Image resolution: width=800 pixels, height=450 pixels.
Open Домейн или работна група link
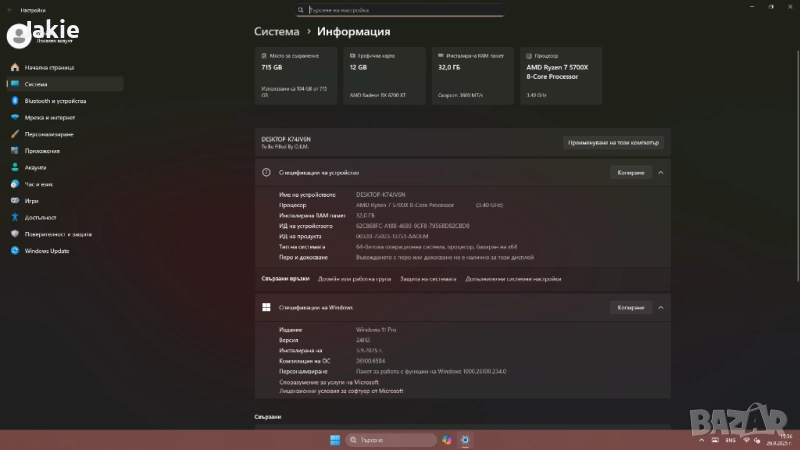click(x=354, y=279)
